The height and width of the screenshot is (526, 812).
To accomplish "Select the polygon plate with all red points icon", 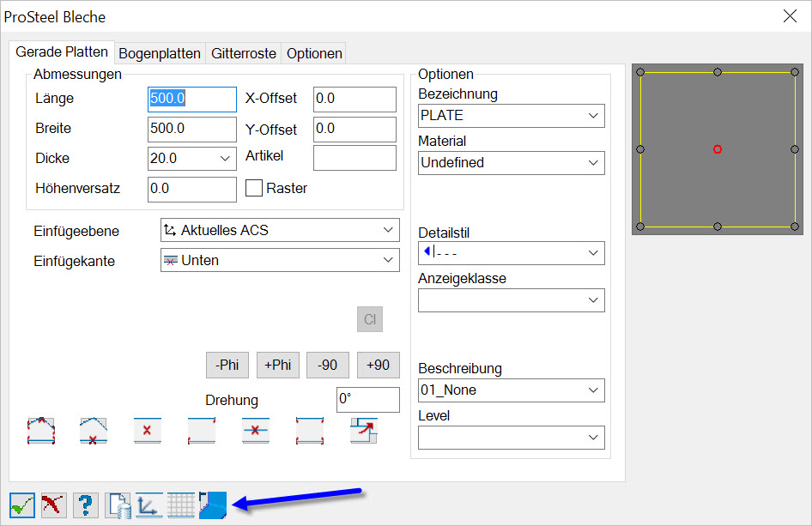I will coord(41,431).
